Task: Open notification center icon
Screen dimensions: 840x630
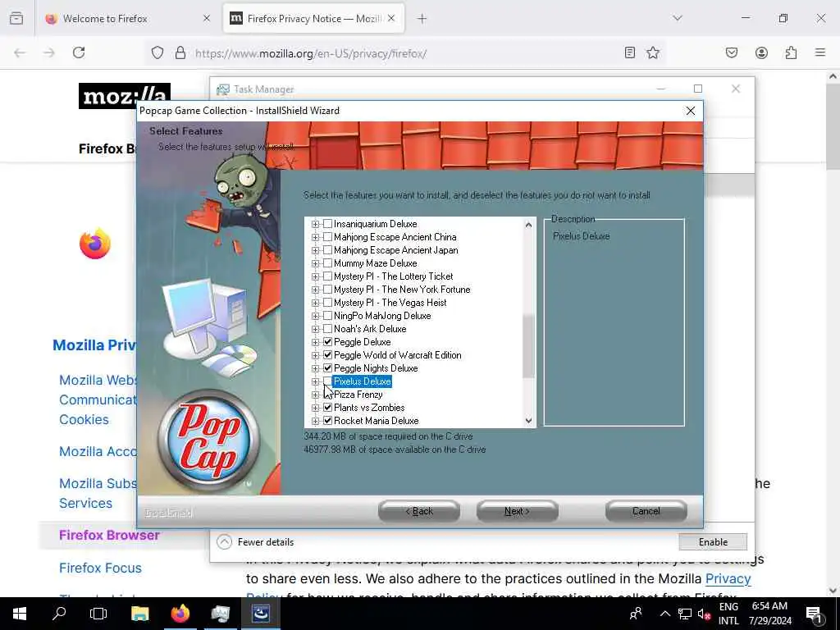Action: [x=814, y=614]
